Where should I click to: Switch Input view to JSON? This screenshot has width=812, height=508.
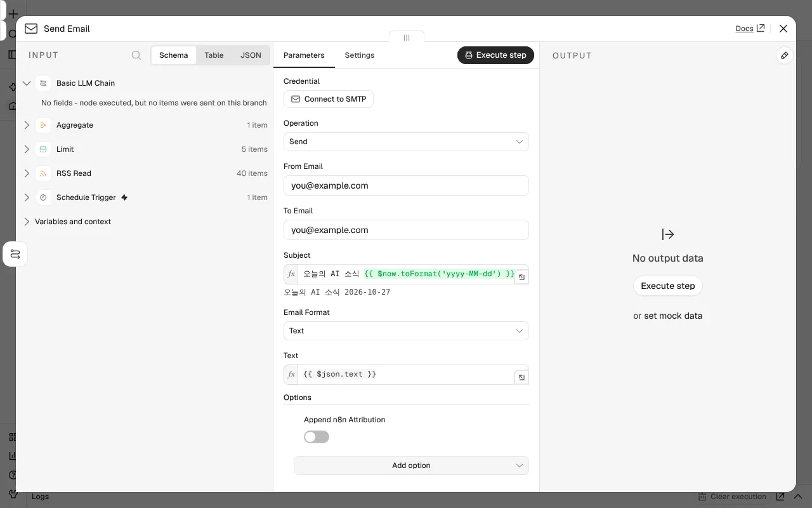pos(251,55)
